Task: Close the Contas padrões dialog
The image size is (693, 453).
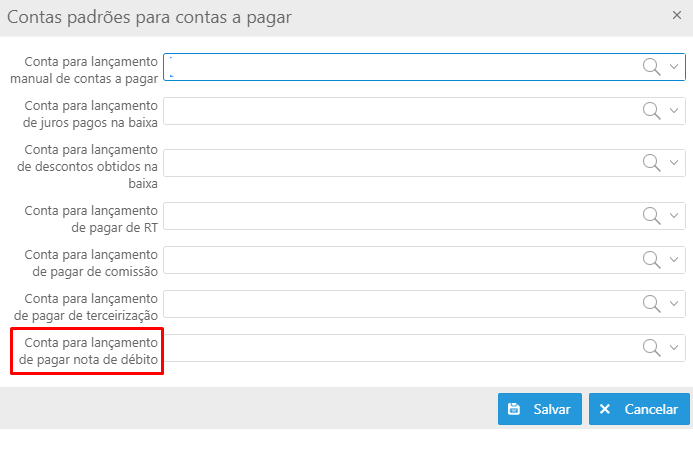Action: pyautogui.click(x=677, y=15)
